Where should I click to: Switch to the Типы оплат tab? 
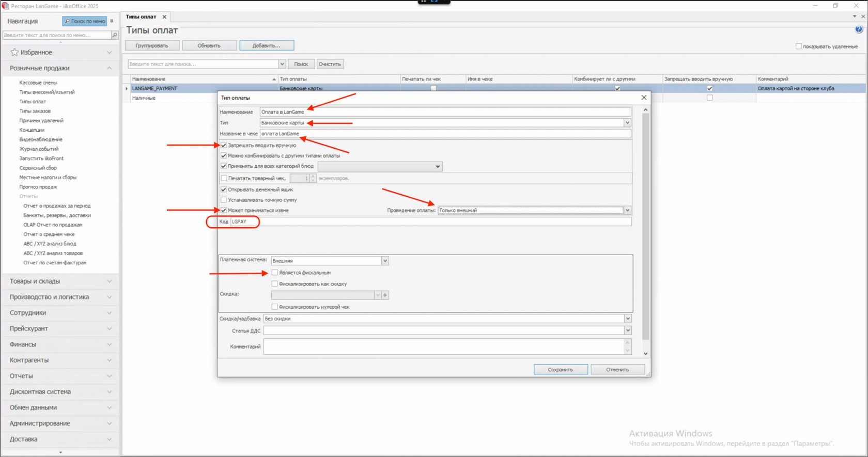coord(141,17)
